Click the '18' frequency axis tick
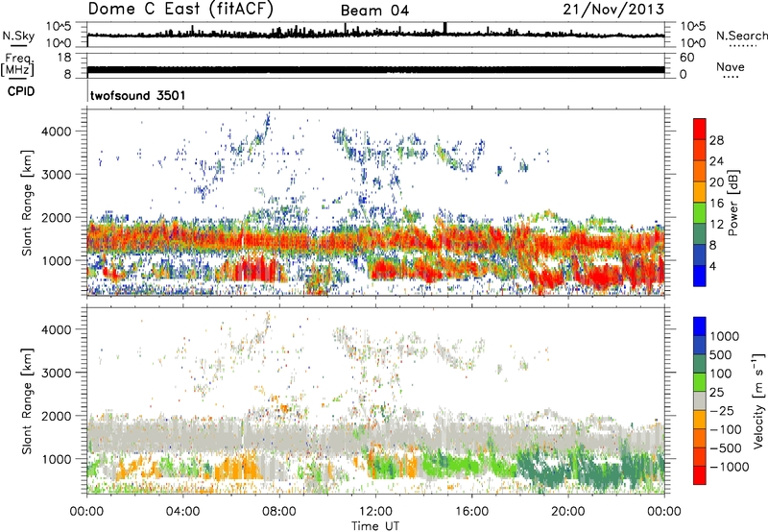This screenshot has height=532, width=768. coord(64,58)
